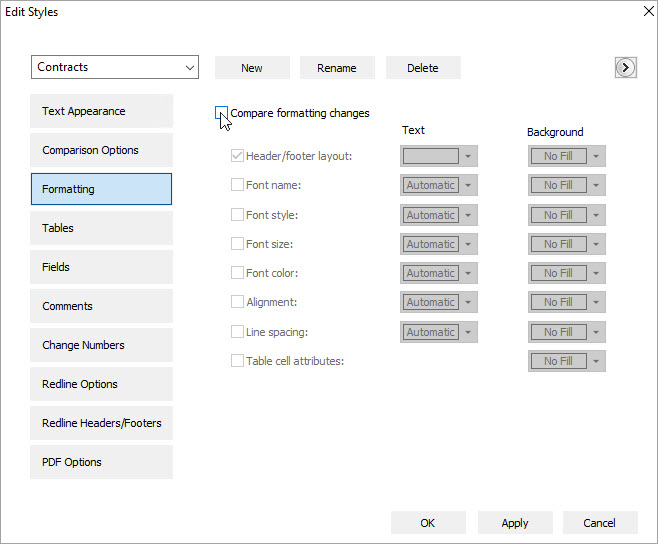Screen dimensions: 658x544
Task: Open Alignment background fill dropdown arrow
Action: (x=596, y=302)
